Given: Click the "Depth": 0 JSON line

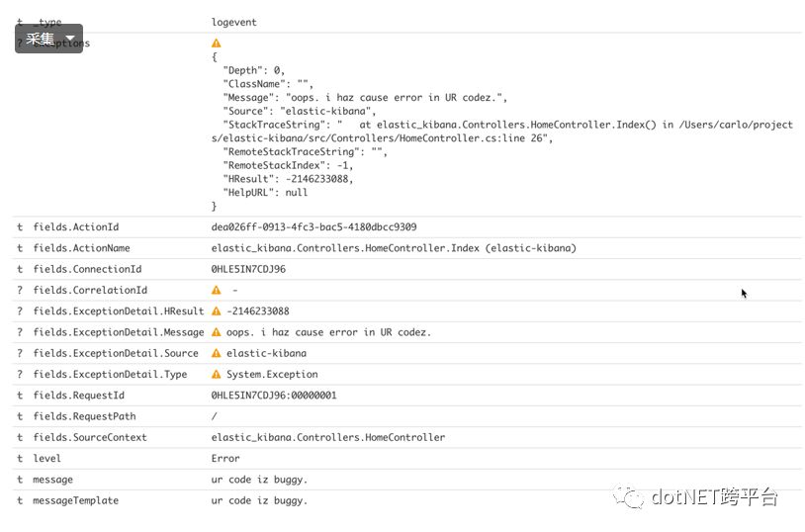Looking at the screenshot, I should click(253, 70).
